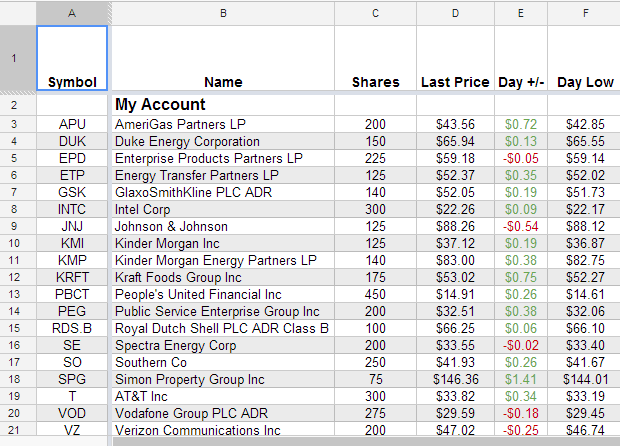Select the INTC symbol cell
This screenshot has height=446, width=620.
pos(72,209)
